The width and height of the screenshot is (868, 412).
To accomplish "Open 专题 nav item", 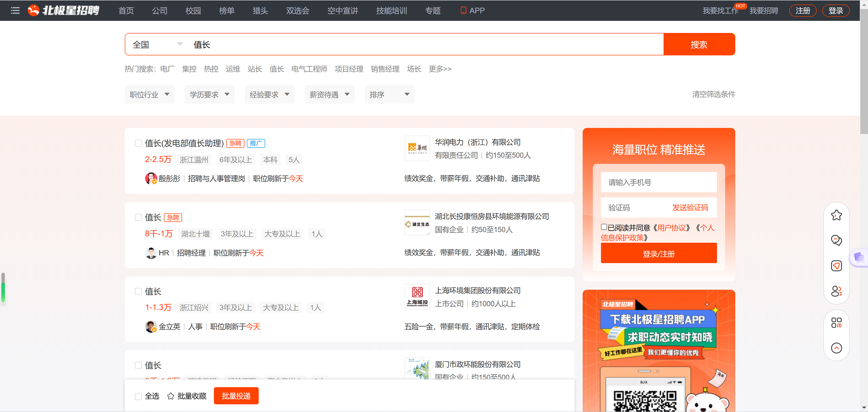I will (x=433, y=10).
